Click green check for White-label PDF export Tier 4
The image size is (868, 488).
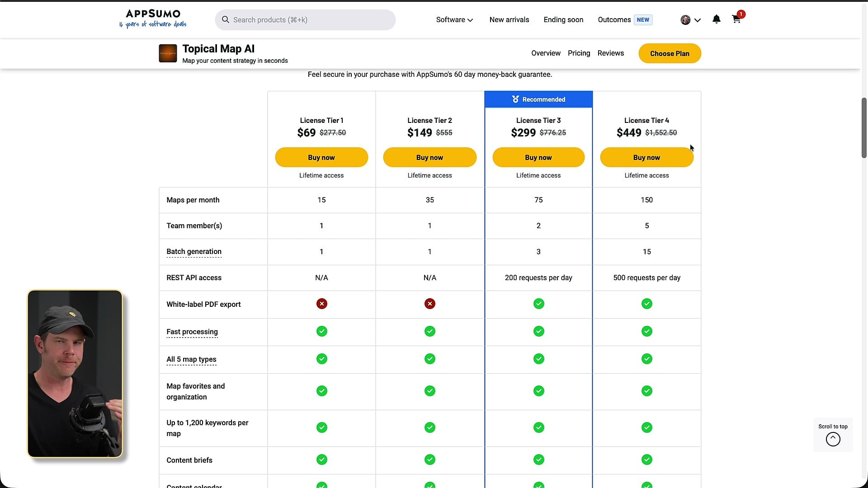[647, 304]
